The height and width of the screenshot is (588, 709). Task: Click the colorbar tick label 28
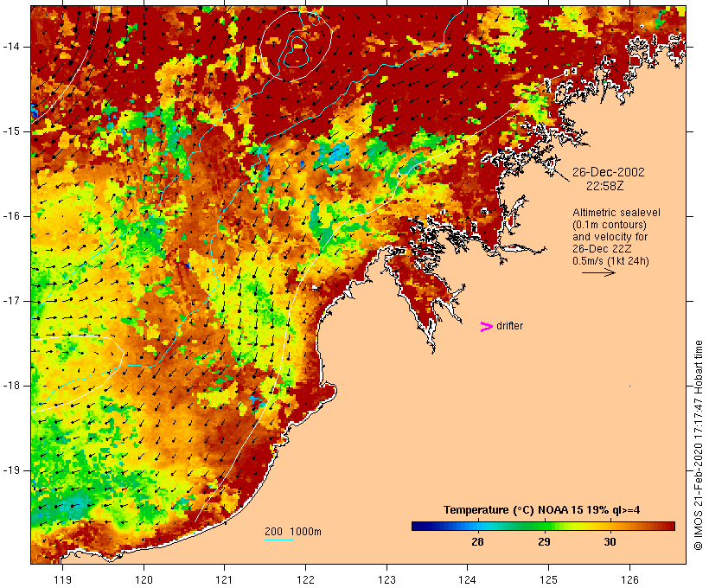click(x=477, y=542)
